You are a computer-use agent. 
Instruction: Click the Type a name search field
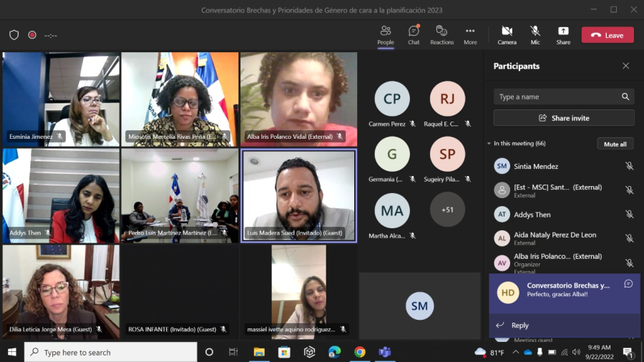pyautogui.click(x=557, y=97)
